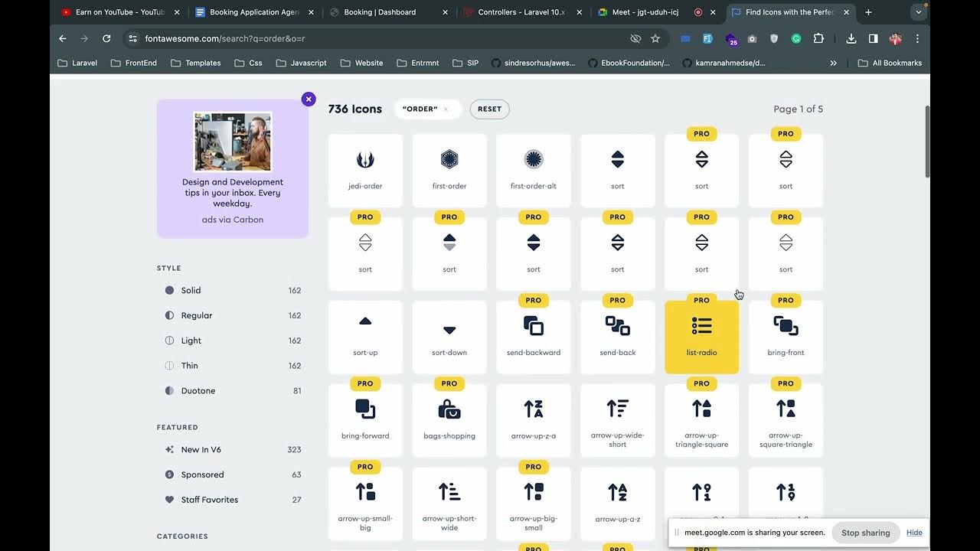The height and width of the screenshot is (551, 980).
Task: Click the RESET filter button
Action: (x=489, y=109)
